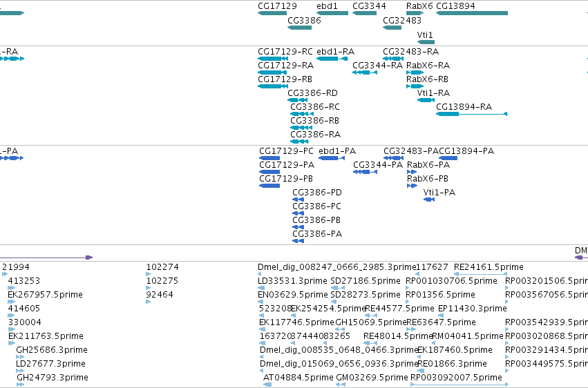Select transcript RabX6-RB
This screenshot has width=588, height=388.
coord(415,86)
